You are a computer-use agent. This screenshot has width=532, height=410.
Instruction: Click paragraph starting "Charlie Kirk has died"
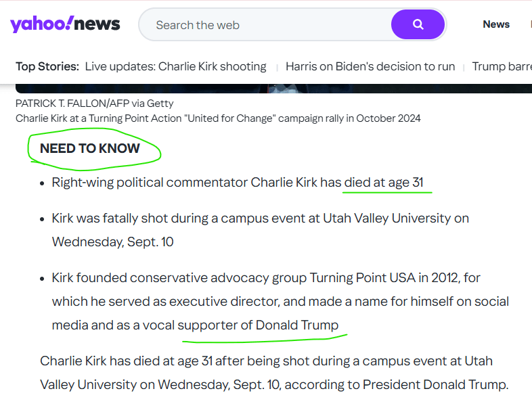(273, 373)
